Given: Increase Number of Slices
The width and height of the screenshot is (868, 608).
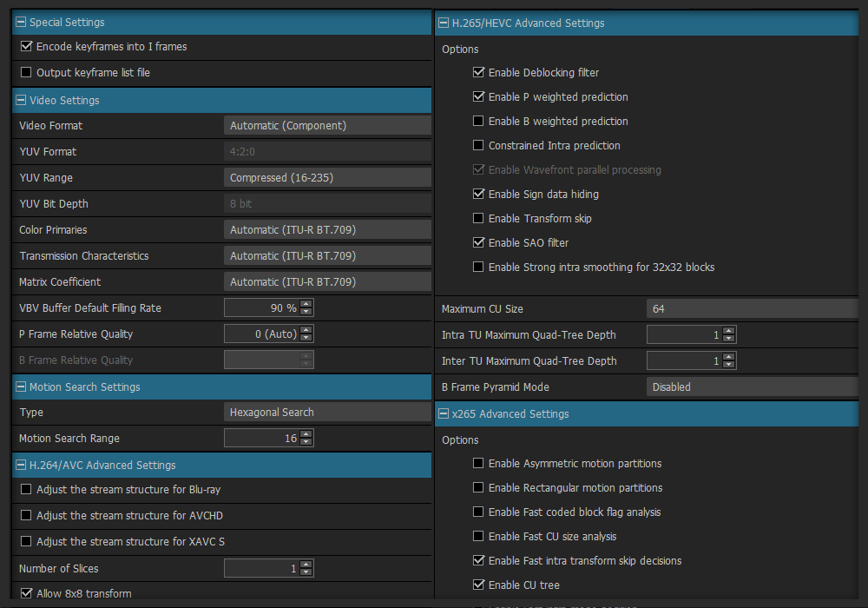Looking at the screenshot, I should [306, 565].
